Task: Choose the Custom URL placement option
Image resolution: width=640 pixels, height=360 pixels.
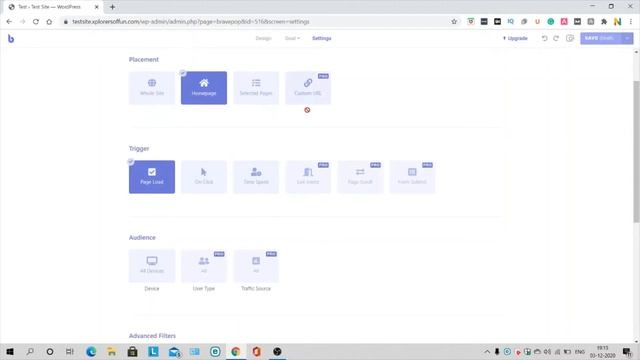Action: pyautogui.click(x=308, y=88)
